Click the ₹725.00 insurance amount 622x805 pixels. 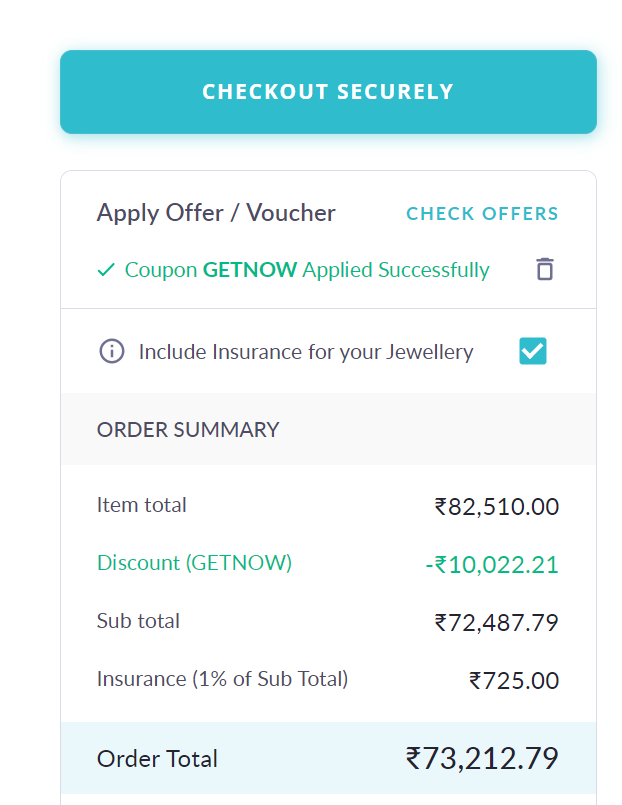point(514,681)
